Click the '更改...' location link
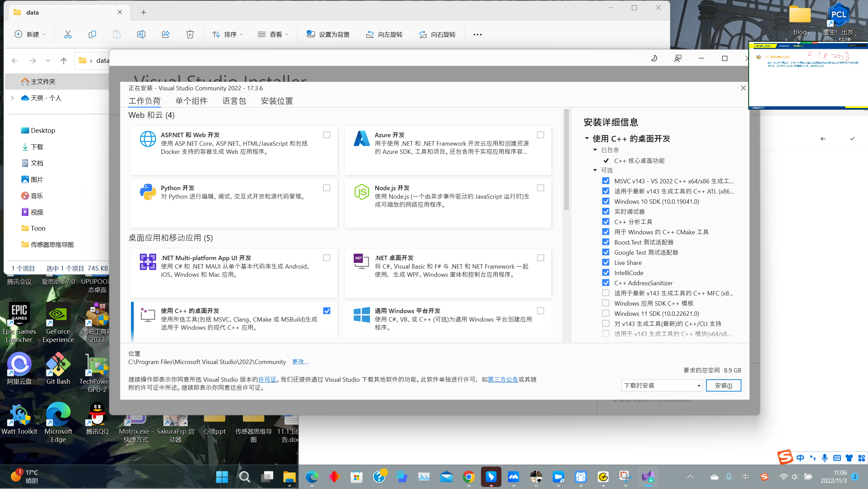This screenshot has height=489, width=868. 300,362
